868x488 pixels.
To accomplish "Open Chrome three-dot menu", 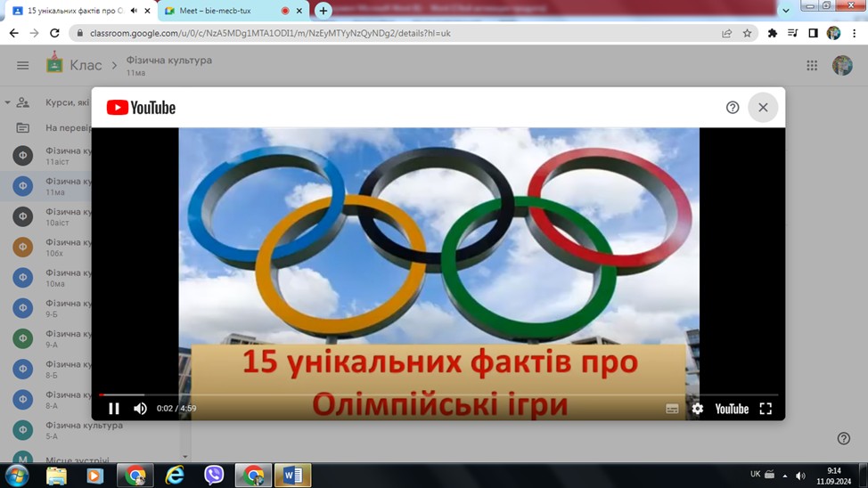I will 854,33.
